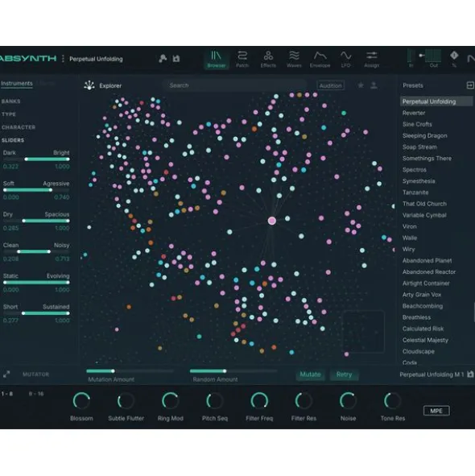Click the save preset icon in header
This screenshot has width=475, height=476.
click(176, 58)
